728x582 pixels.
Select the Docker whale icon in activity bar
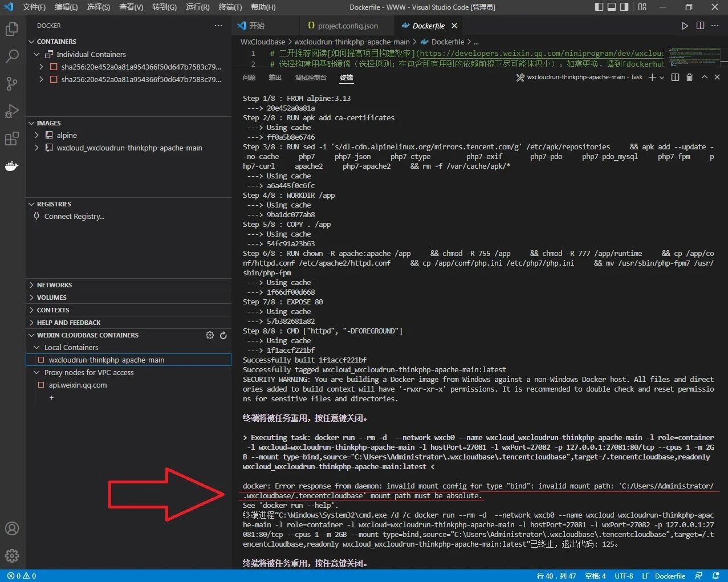12,166
